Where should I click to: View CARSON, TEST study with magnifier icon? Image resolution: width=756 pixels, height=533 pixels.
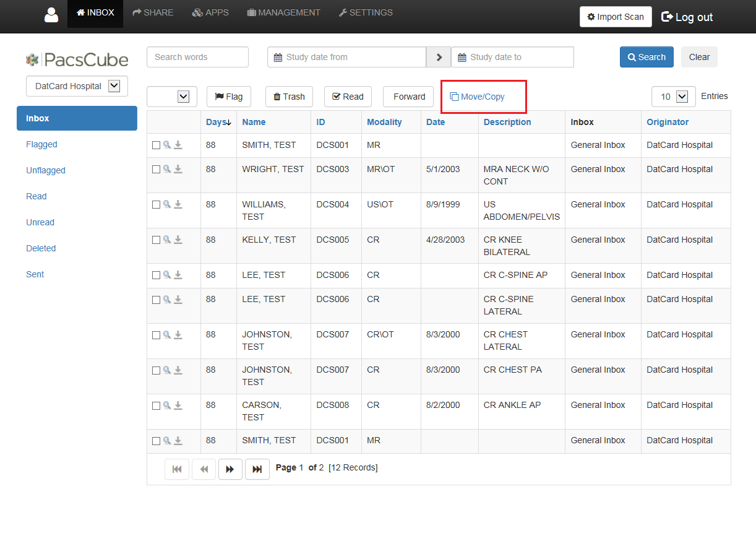[167, 405]
